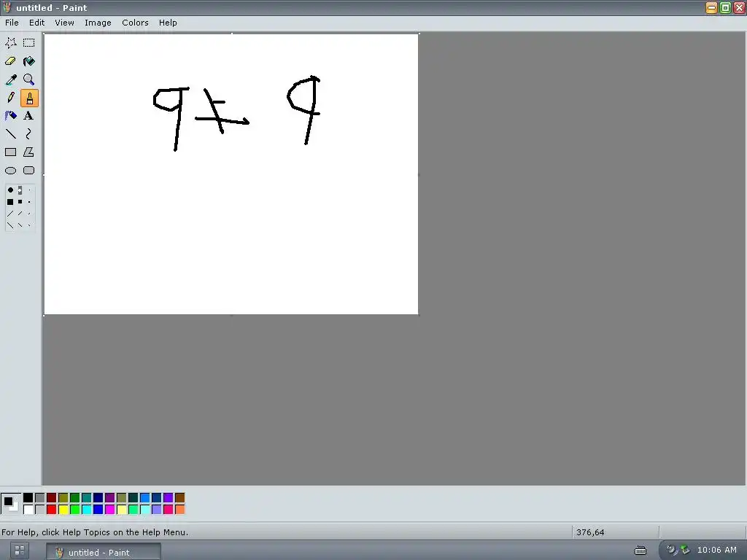Image resolution: width=747 pixels, height=560 pixels.
Task: Select the Airbrush spray can tool
Action: (x=10, y=116)
